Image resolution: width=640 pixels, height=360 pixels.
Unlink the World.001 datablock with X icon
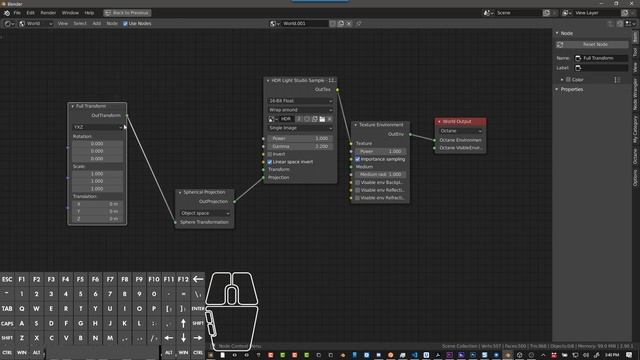(349, 24)
